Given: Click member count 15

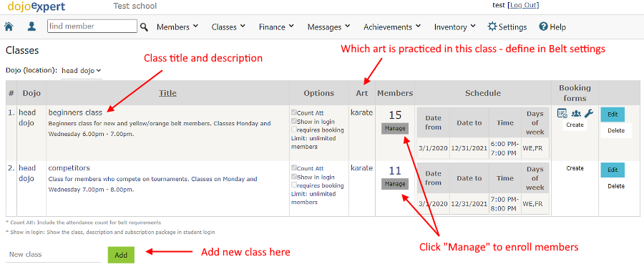Looking at the screenshot, I should pyautogui.click(x=395, y=115).
